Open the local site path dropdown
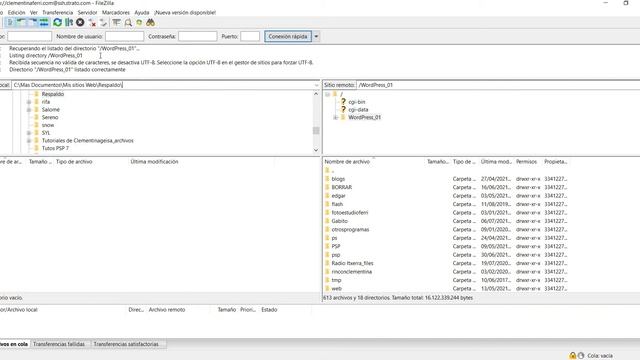 [316, 85]
